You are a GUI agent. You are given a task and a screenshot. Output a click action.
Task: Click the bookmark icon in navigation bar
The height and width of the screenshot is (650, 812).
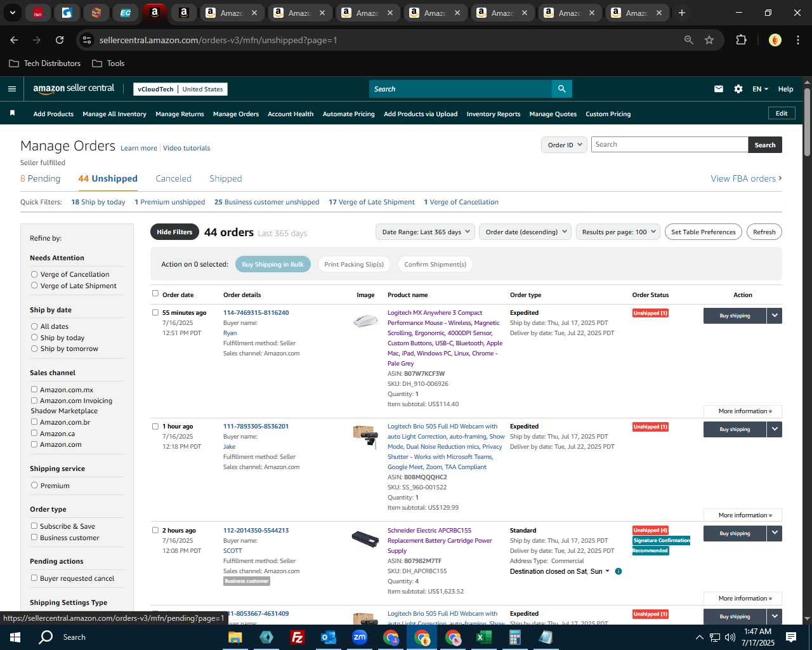[12, 114]
